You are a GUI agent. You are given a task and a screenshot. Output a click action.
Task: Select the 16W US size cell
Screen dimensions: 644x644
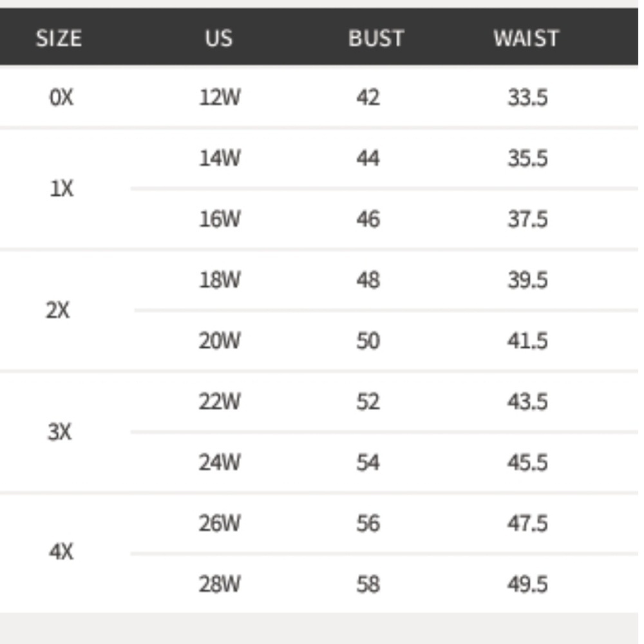[220, 220]
